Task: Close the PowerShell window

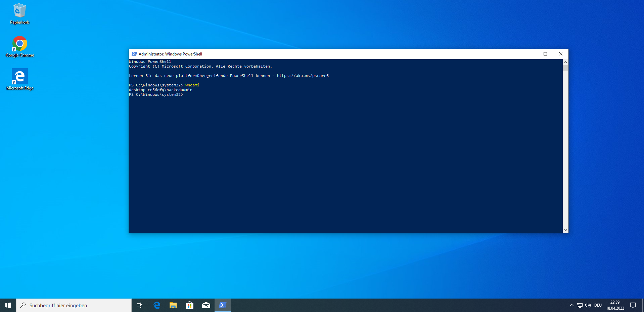Action: (x=561, y=54)
